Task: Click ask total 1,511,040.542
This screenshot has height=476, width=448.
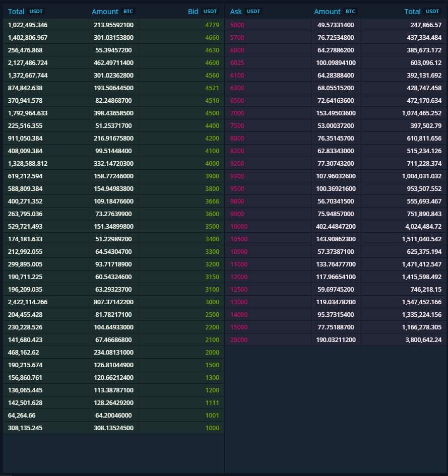Action: pos(422,239)
